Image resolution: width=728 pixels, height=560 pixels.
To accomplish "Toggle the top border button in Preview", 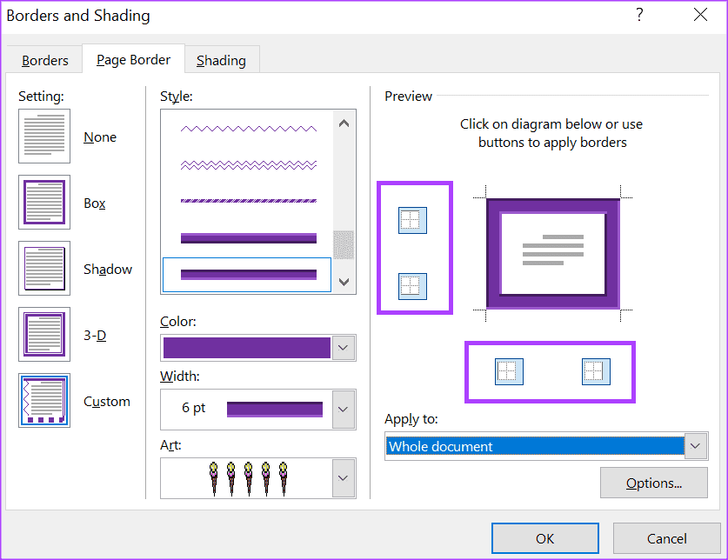I will 412,220.
